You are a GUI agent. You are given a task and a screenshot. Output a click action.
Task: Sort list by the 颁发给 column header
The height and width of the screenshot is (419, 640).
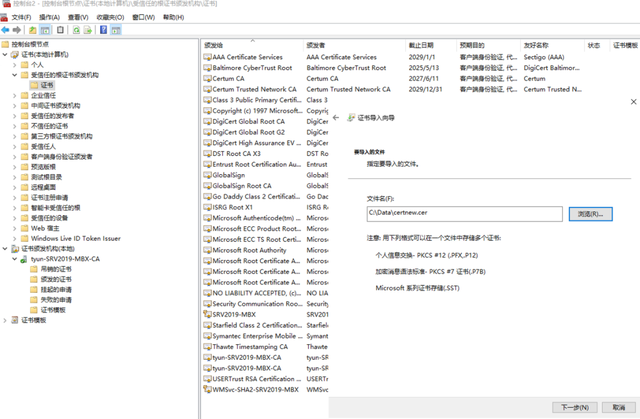[252, 45]
